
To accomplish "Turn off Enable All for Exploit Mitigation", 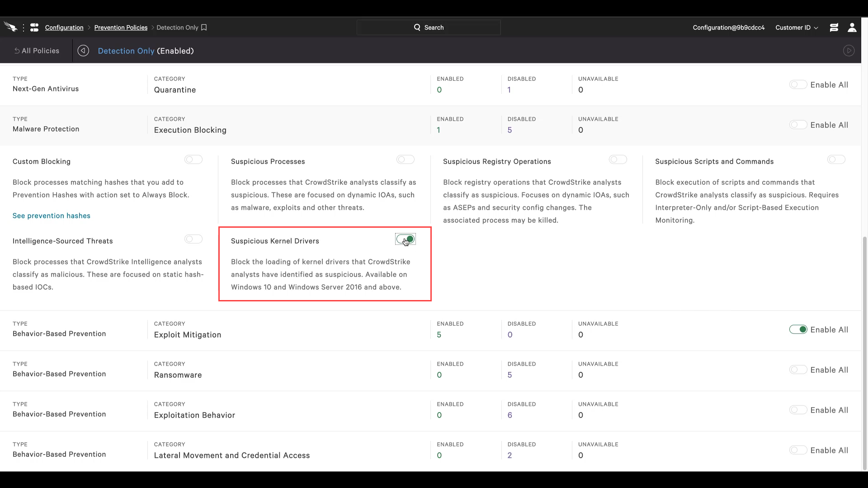I will [x=798, y=329].
